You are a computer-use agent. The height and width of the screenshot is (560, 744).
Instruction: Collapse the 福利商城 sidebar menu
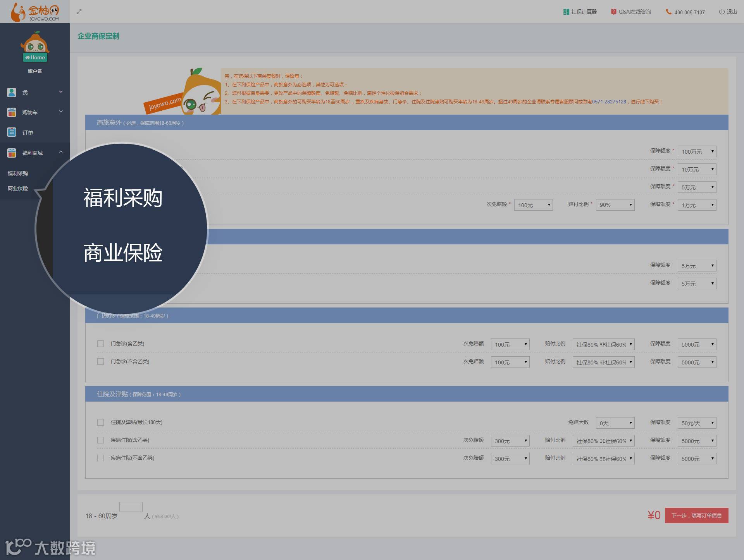61,152
